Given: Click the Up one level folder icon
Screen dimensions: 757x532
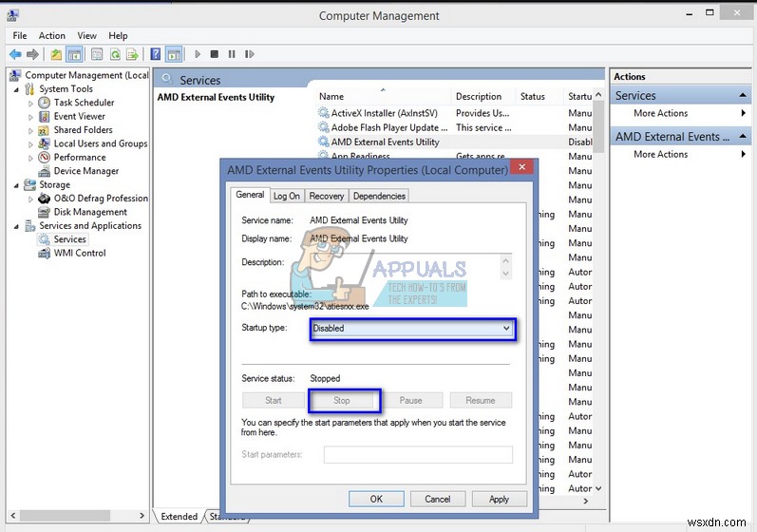Looking at the screenshot, I should pos(56,54).
